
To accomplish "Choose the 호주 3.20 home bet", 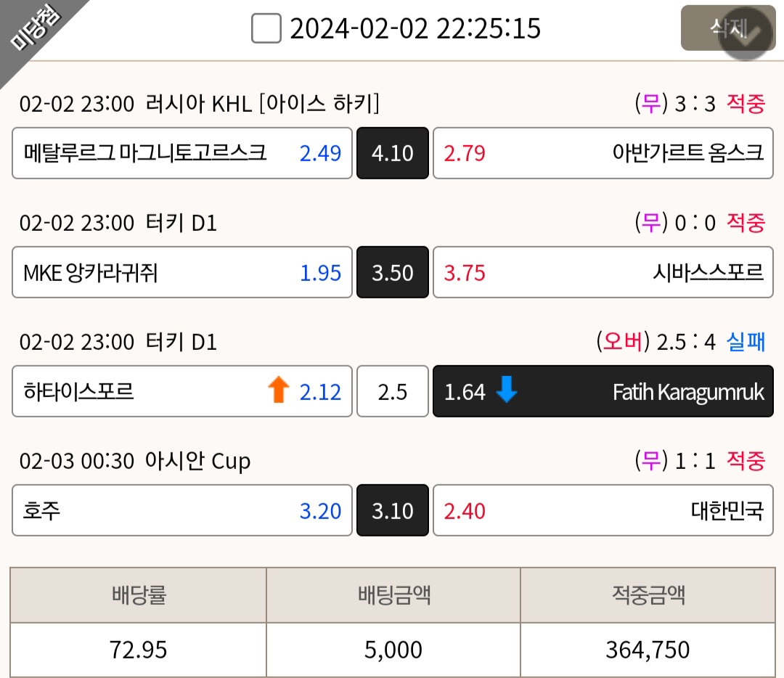I will (182, 510).
